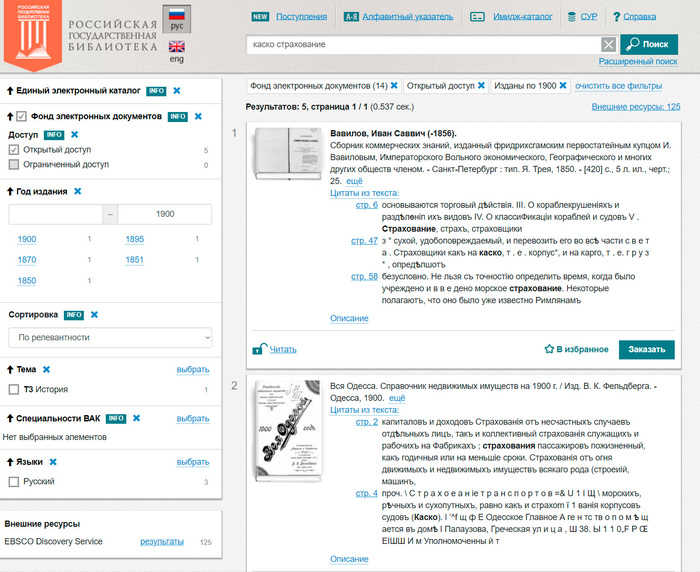Clear Фонд электронных документов sidebar X
700x572 pixels.
[198, 116]
